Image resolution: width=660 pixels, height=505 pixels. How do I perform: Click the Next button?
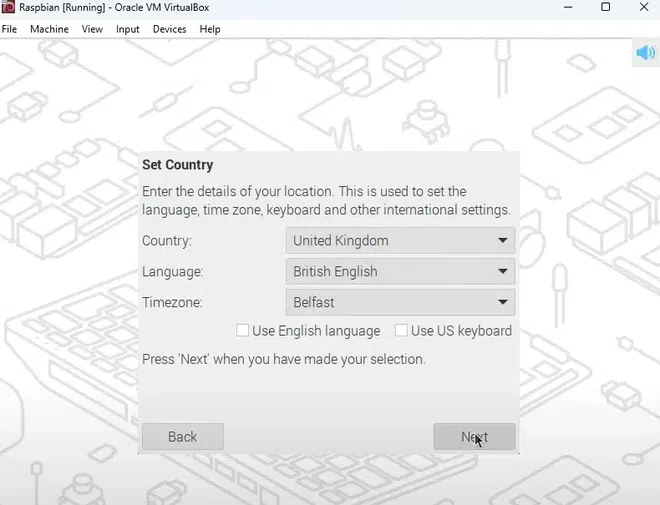click(x=474, y=437)
